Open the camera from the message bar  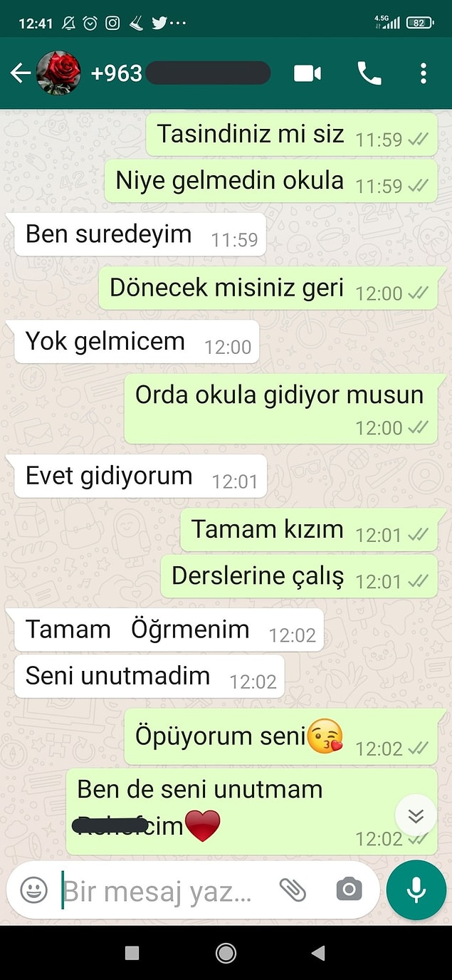[x=349, y=890]
